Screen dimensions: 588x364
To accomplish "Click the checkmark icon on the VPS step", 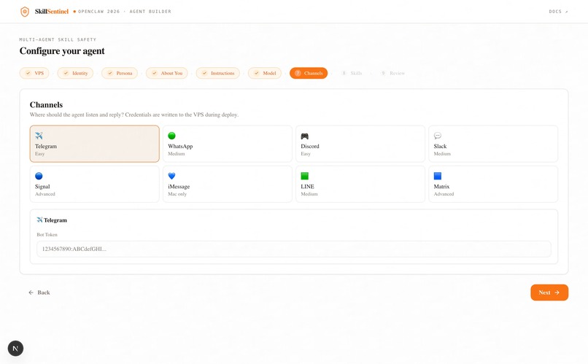I will coord(28,73).
